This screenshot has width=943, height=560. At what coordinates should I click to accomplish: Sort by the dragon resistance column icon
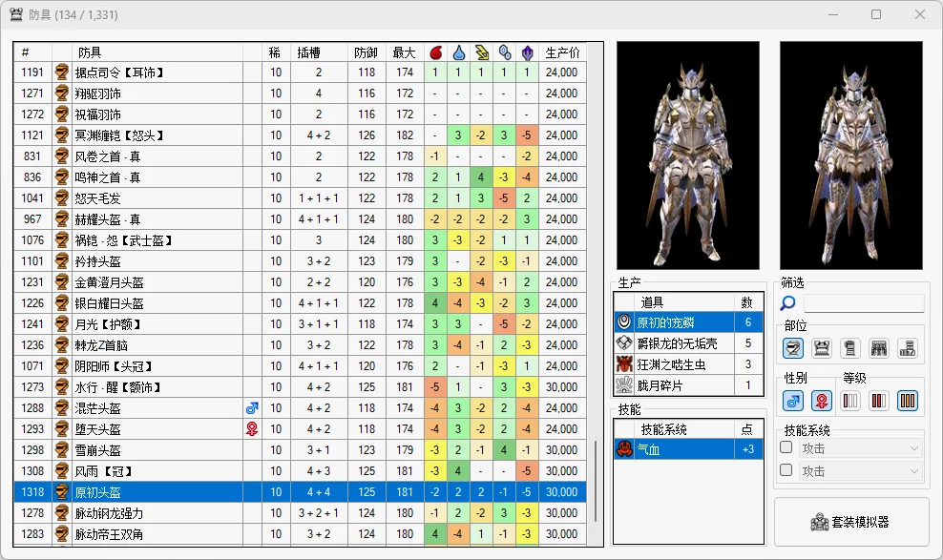[527, 52]
